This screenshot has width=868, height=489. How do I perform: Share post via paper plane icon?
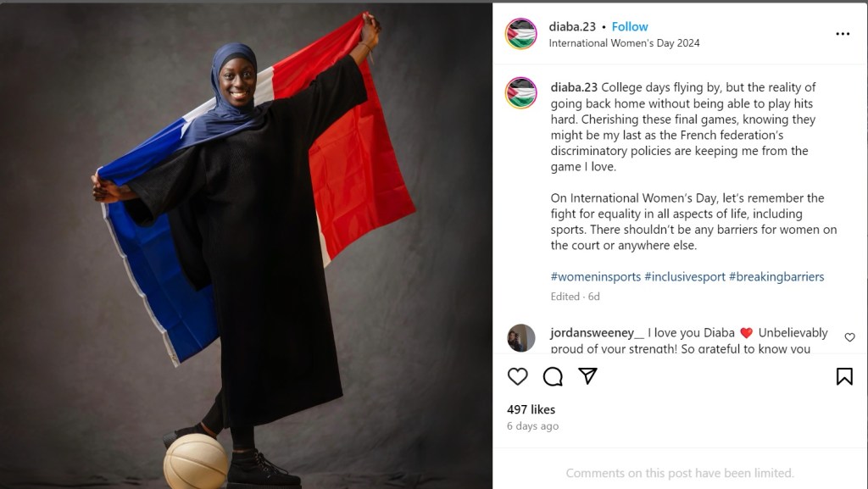click(x=587, y=376)
